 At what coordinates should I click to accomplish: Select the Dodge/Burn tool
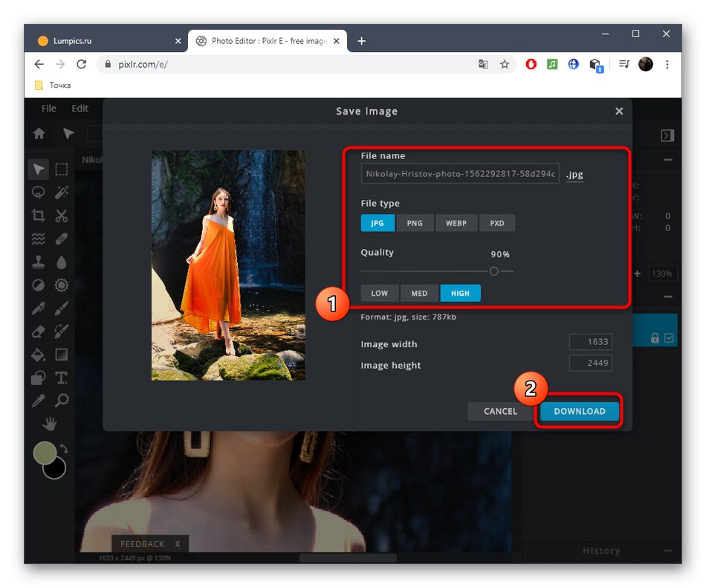pos(38,285)
